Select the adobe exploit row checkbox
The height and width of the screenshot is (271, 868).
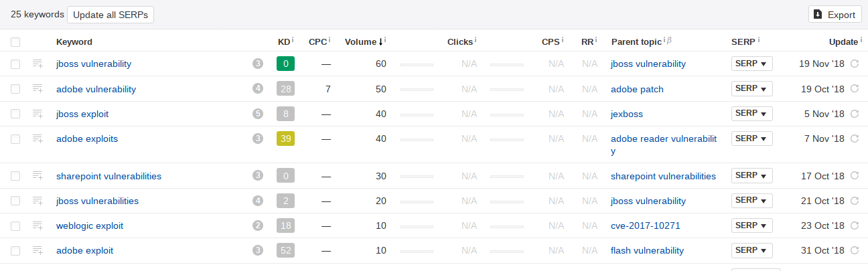point(15,250)
